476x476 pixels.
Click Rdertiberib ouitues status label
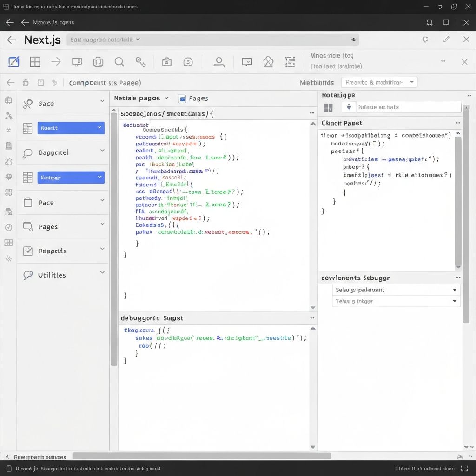40,457
